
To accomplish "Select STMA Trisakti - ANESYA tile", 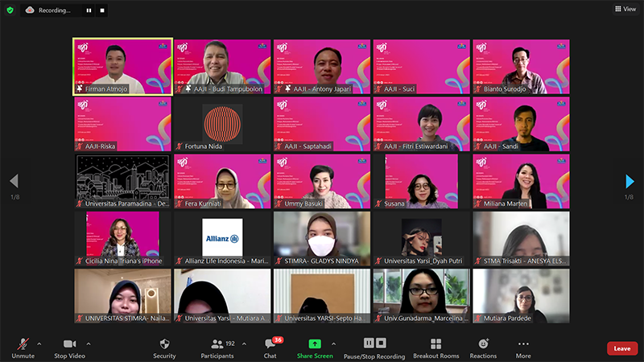I will click(x=521, y=238).
